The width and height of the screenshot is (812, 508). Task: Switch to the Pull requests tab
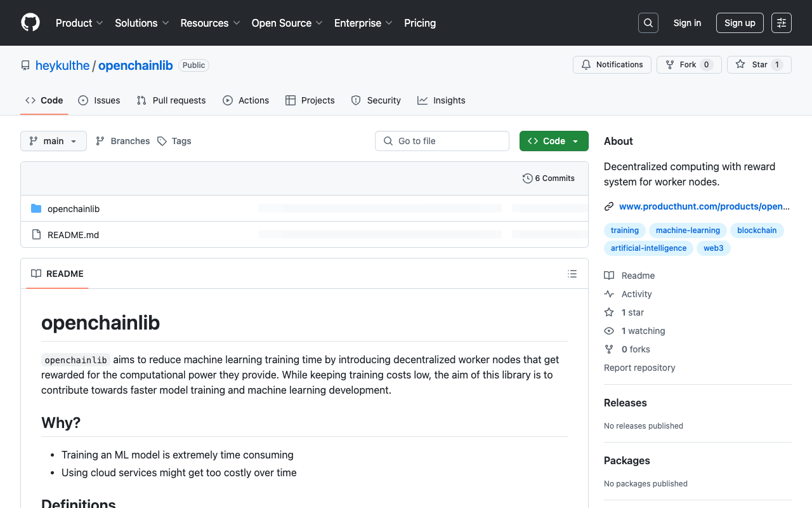(x=171, y=100)
